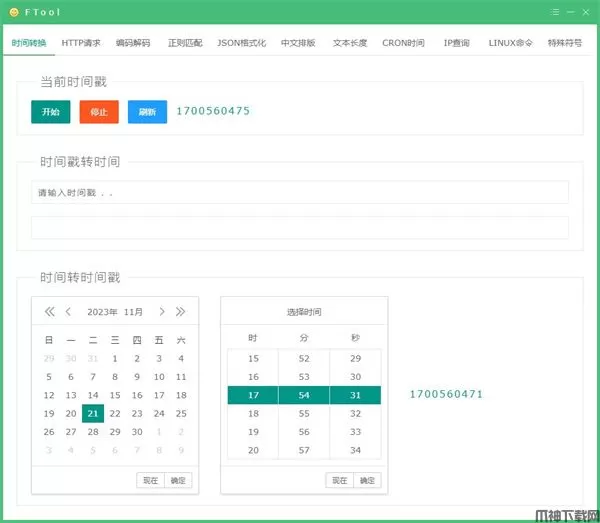Click the 请输入时间戳 input field

(300, 192)
